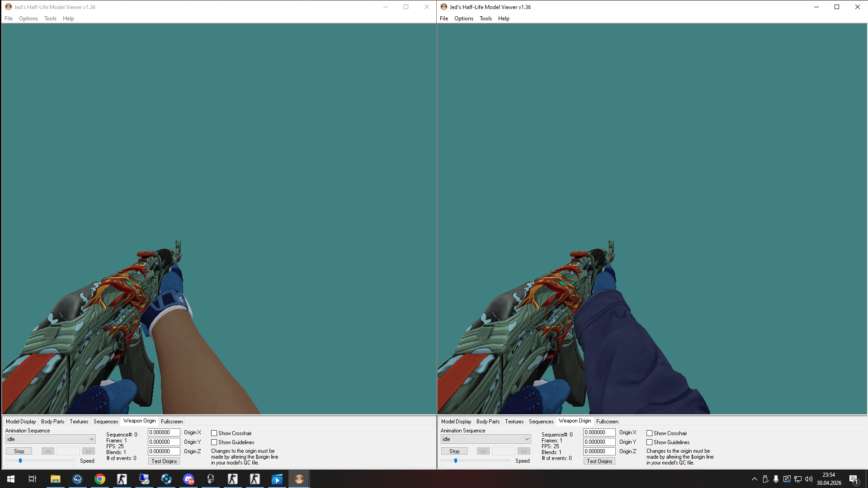Viewport: 868px width, 488px height.
Task: Switch to Textures tab in left window
Action: pos(79,422)
